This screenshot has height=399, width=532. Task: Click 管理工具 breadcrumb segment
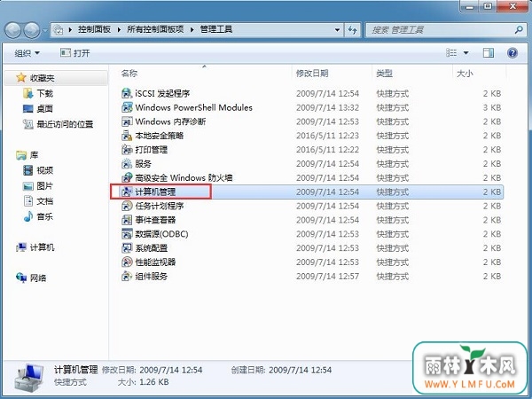point(216,29)
